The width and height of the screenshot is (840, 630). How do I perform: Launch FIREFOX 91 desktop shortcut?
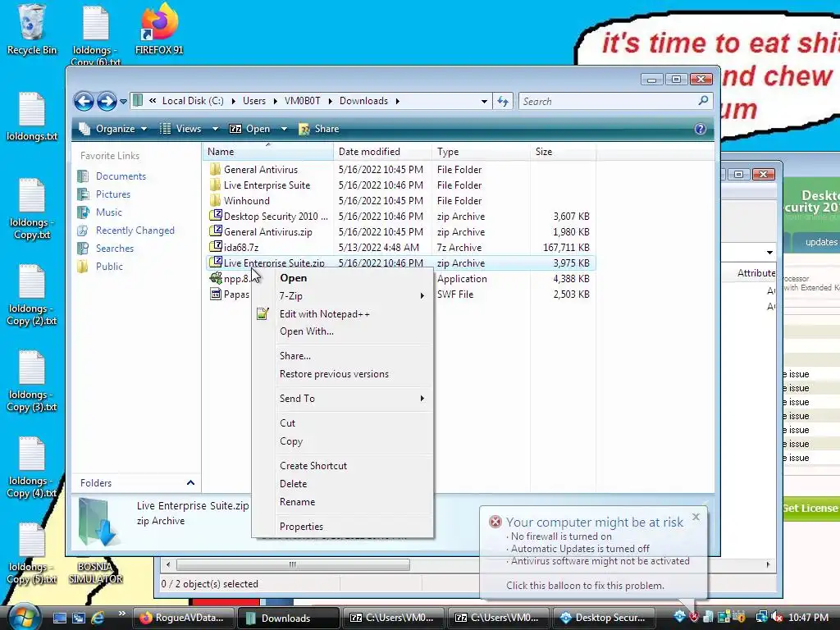pyautogui.click(x=159, y=30)
